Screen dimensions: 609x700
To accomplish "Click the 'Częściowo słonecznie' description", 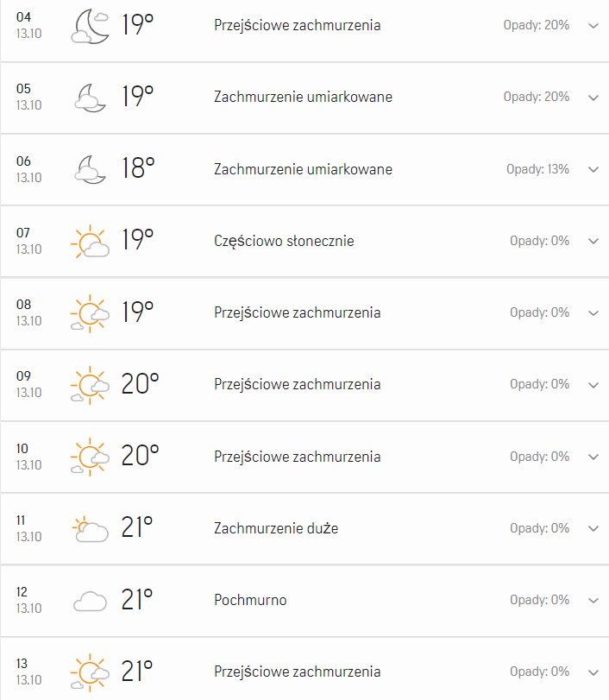I will pos(284,241).
